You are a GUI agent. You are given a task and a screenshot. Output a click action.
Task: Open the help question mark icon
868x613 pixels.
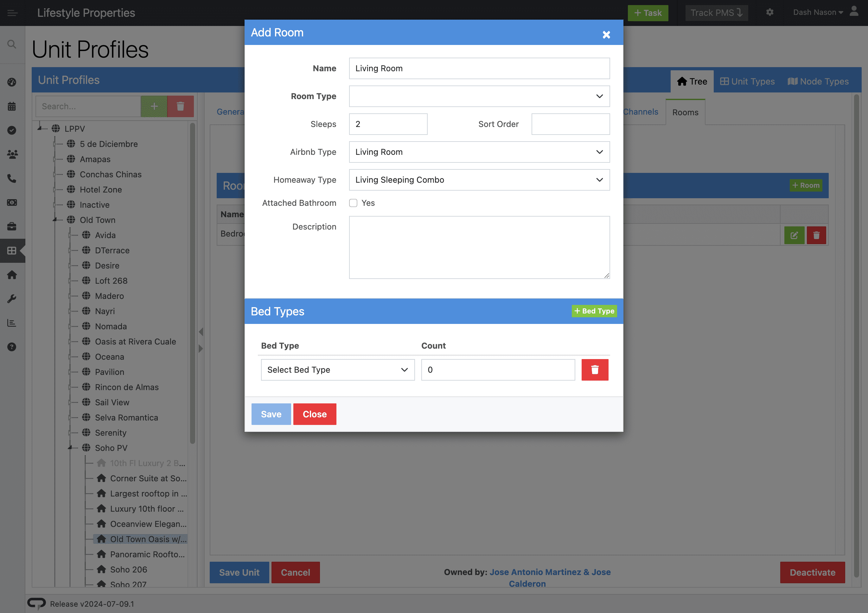click(x=12, y=347)
